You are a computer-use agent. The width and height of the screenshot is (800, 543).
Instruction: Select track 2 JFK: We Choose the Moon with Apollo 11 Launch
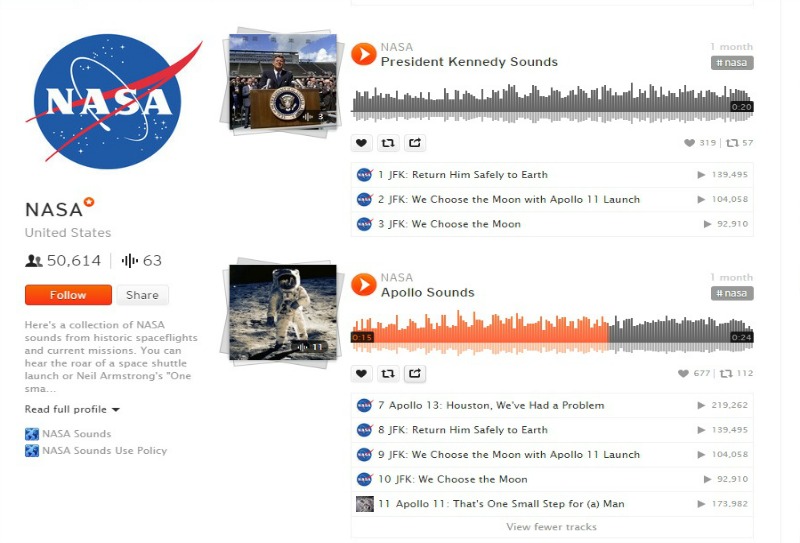pos(552,200)
